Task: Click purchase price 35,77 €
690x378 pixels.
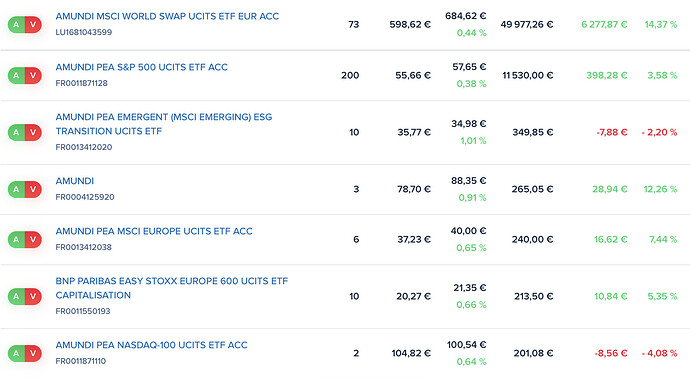Action: 414,132
